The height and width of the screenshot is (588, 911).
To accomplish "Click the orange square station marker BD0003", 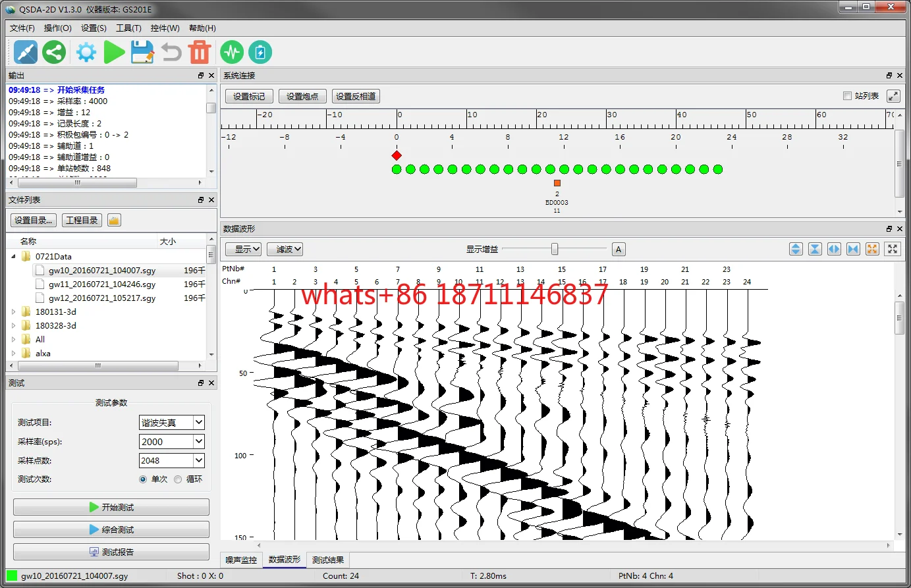I will click(x=557, y=183).
